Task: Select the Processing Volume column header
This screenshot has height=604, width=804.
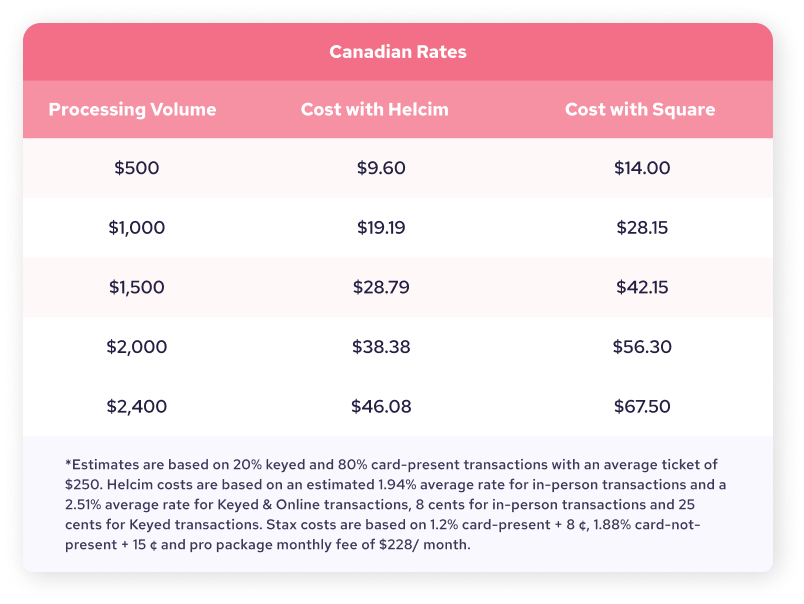Action: click(133, 109)
